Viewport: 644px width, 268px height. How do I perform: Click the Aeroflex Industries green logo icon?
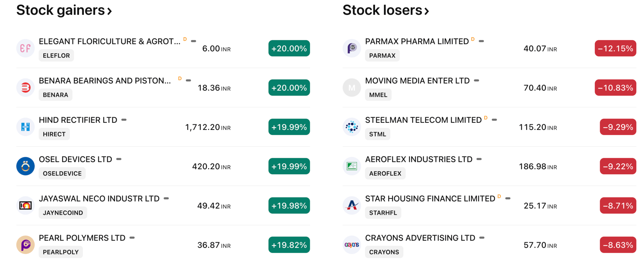point(352,166)
